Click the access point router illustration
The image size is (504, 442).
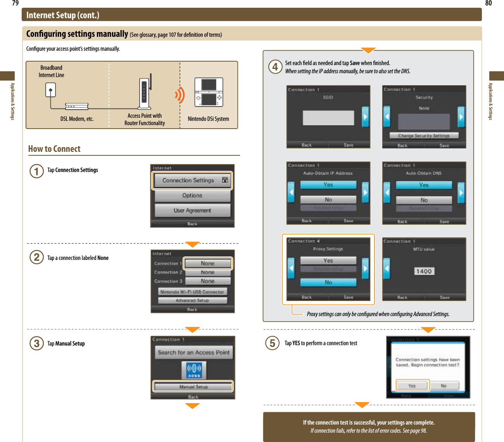click(145, 91)
